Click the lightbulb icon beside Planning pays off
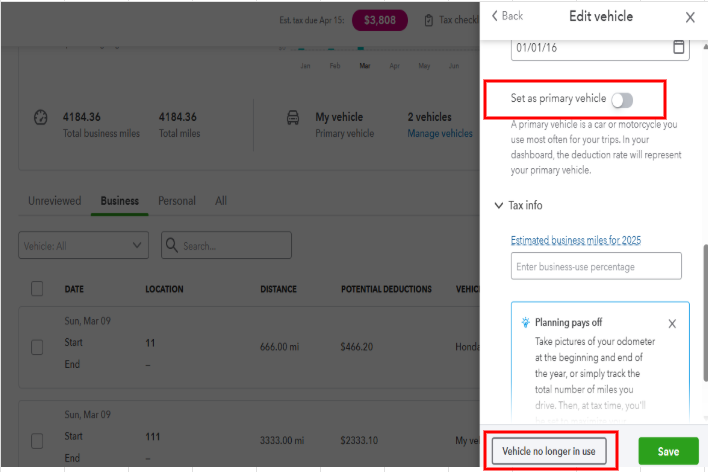Image resolution: width=708 pixels, height=472 pixels. pos(525,322)
